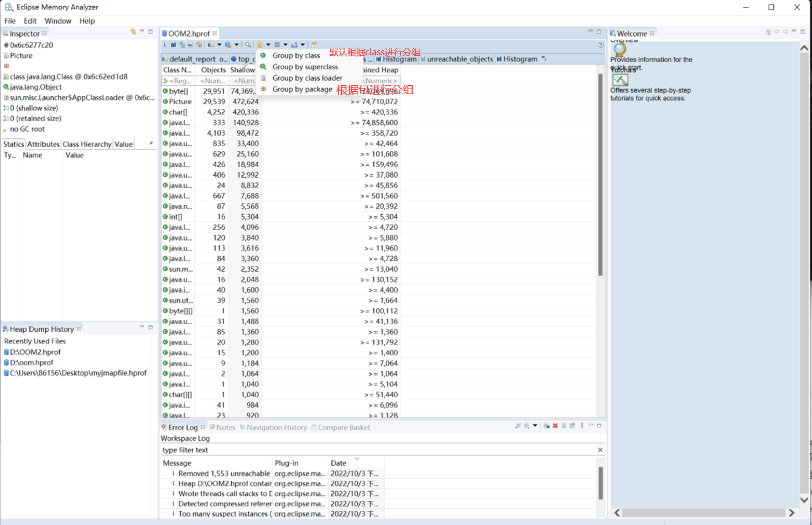Viewport: 812px width, 525px height.
Task: Click the group result toolbar icon
Action: pyautogui.click(x=259, y=45)
